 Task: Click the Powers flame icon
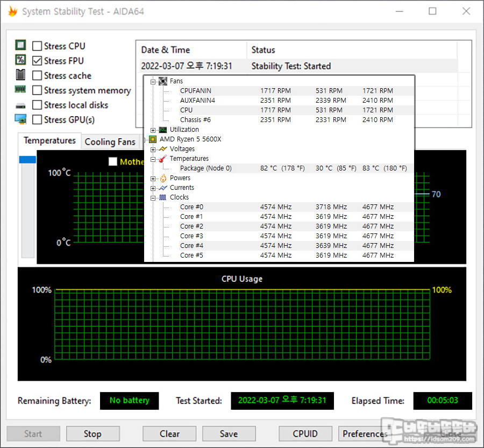pyautogui.click(x=163, y=178)
